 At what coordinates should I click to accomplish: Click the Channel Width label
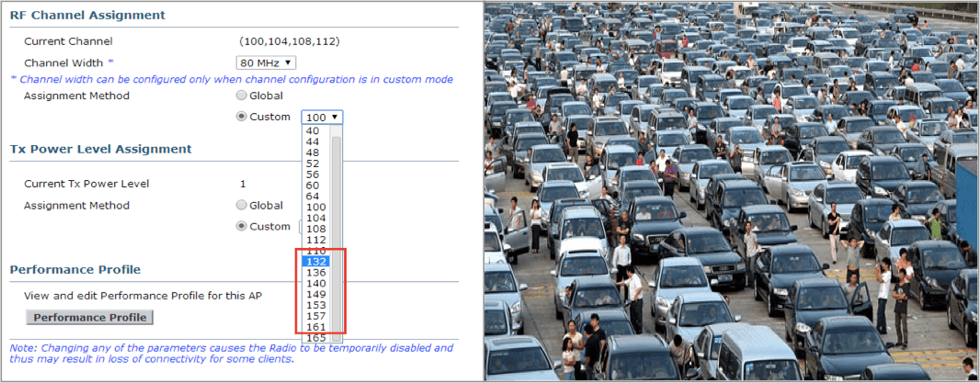click(x=65, y=63)
